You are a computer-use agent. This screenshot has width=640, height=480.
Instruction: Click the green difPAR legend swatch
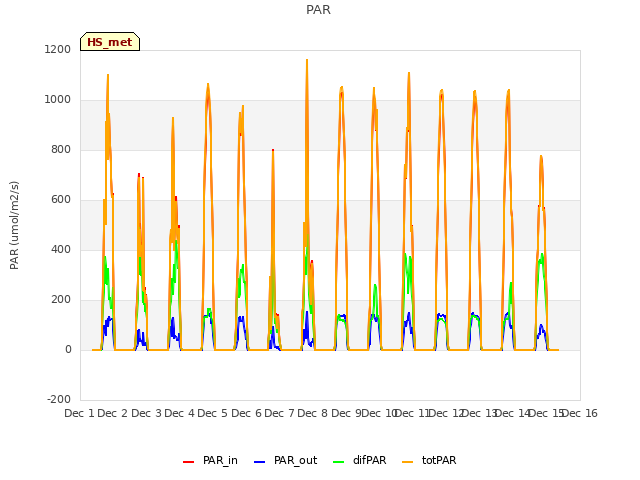tap(338, 462)
